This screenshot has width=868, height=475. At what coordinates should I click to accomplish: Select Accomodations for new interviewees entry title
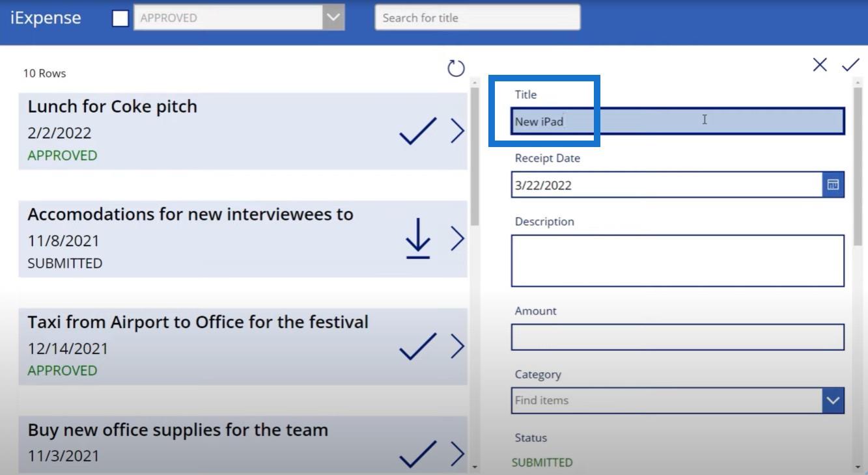click(190, 214)
